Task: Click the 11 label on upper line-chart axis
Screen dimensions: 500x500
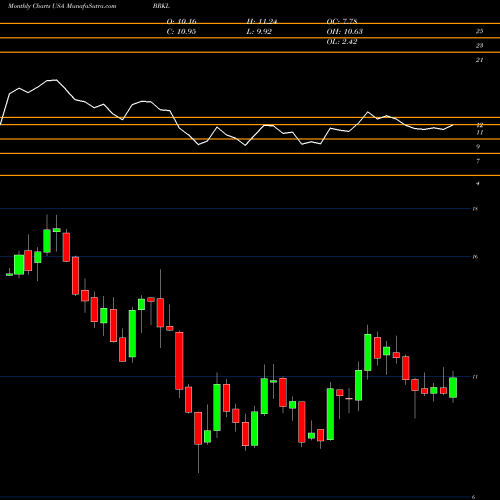Action: pos(479,132)
